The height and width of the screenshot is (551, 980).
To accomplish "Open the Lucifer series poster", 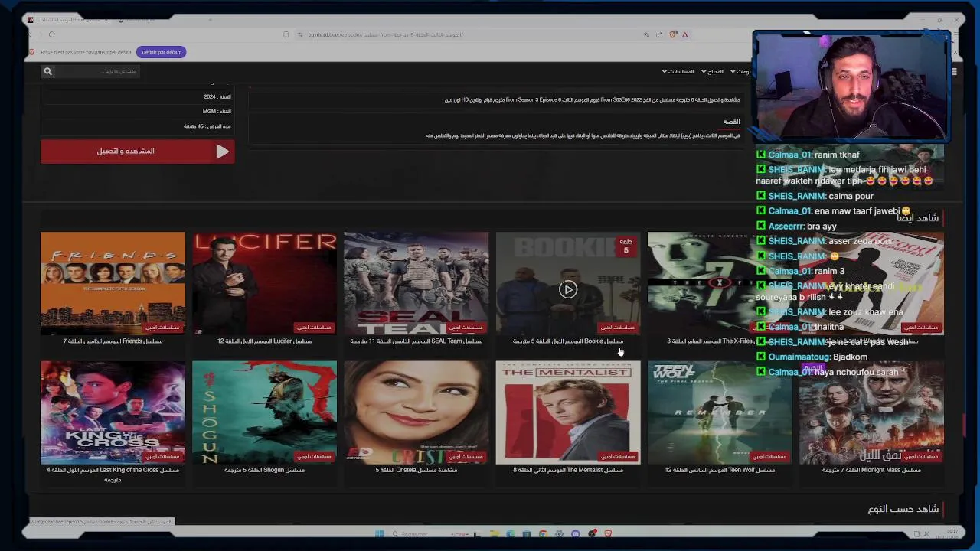I will tap(264, 283).
